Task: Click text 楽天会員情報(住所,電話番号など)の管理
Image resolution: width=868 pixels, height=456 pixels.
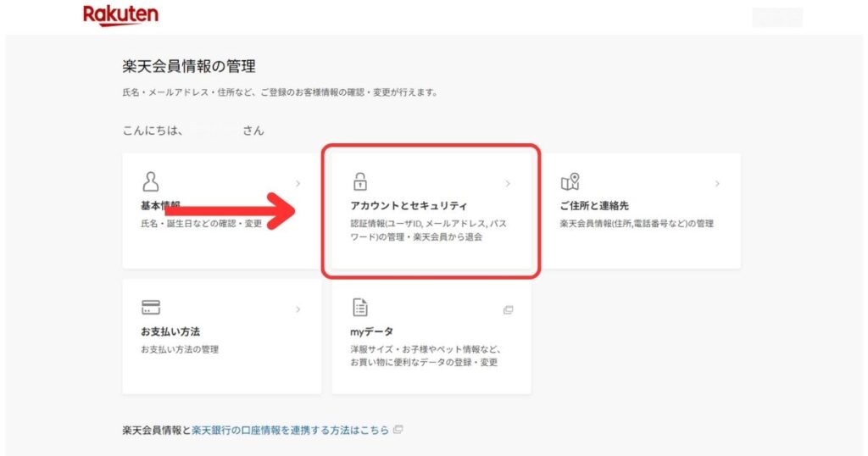Action: pos(637,224)
